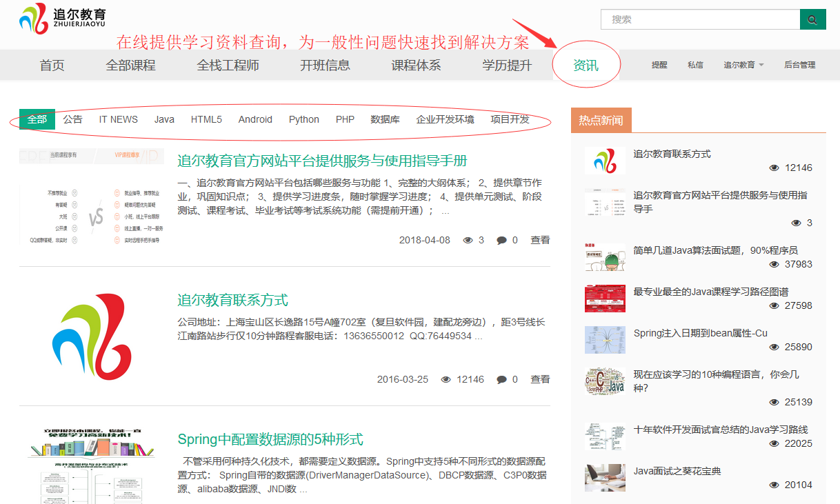840x504 pixels.
Task: Go to 全部课程 in the navigation bar
Action: tap(130, 66)
